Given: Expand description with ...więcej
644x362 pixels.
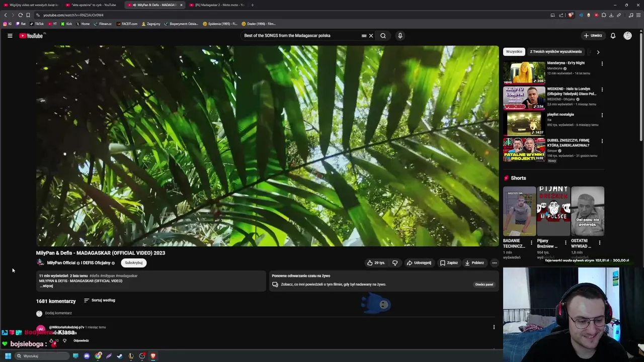Looking at the screenshot, I should click(46, 286).
